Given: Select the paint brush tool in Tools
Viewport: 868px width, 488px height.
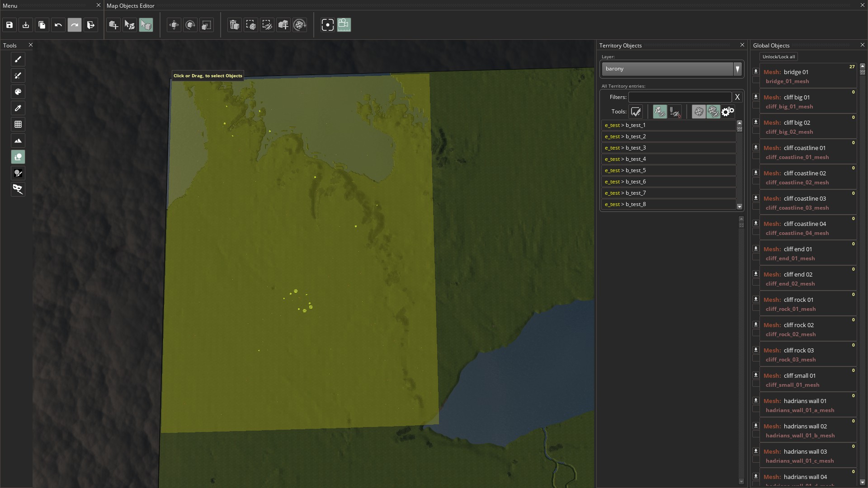Looking at the screenshot, I should point(18,59).
